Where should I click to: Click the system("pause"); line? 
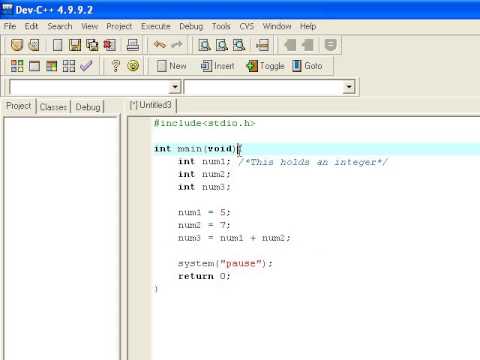pyautogui.click(x=225, y=263)
